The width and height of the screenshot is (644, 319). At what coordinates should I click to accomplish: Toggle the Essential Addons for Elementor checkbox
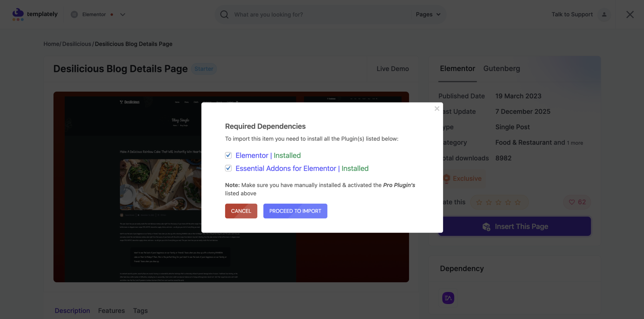pyautogui.click(x=228, y=168)
